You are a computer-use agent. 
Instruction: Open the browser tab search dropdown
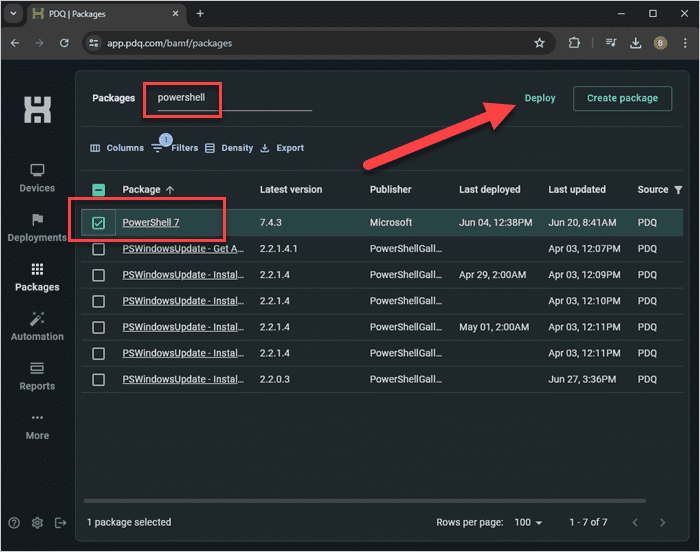(x=13, y=13)
